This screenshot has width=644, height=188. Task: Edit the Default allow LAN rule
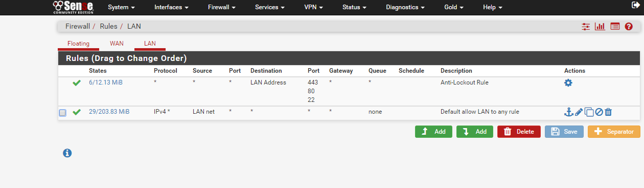pos(579,112)
